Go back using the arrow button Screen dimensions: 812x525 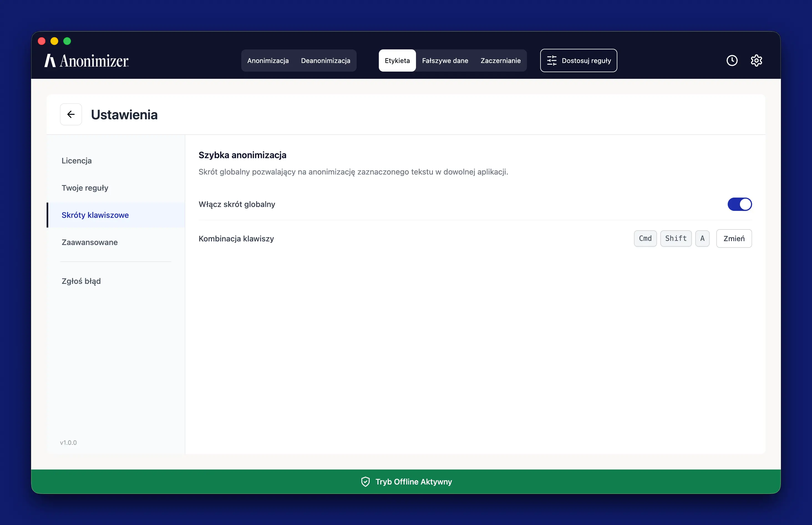point(71,114)
